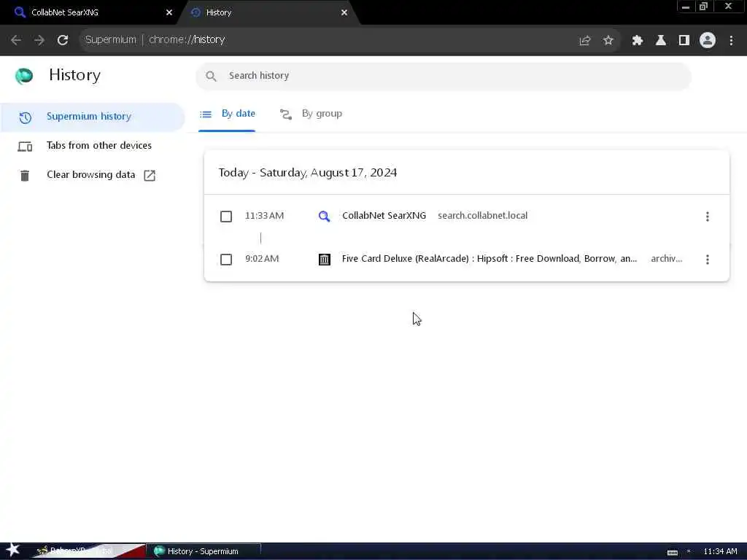Image resolution: width=747 pixels, height=560 pixels.
Task: Go back using the browser back arrow
Action: [16, 40]
